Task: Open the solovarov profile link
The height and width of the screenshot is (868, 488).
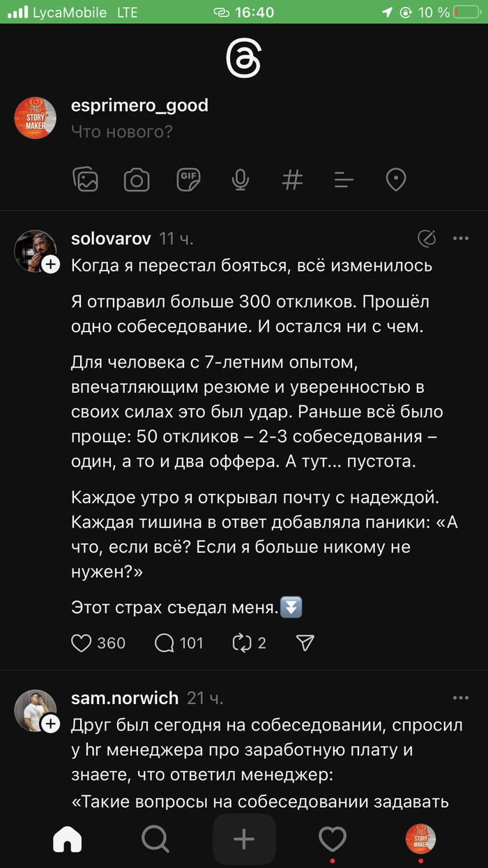Action: coord(111,239)
